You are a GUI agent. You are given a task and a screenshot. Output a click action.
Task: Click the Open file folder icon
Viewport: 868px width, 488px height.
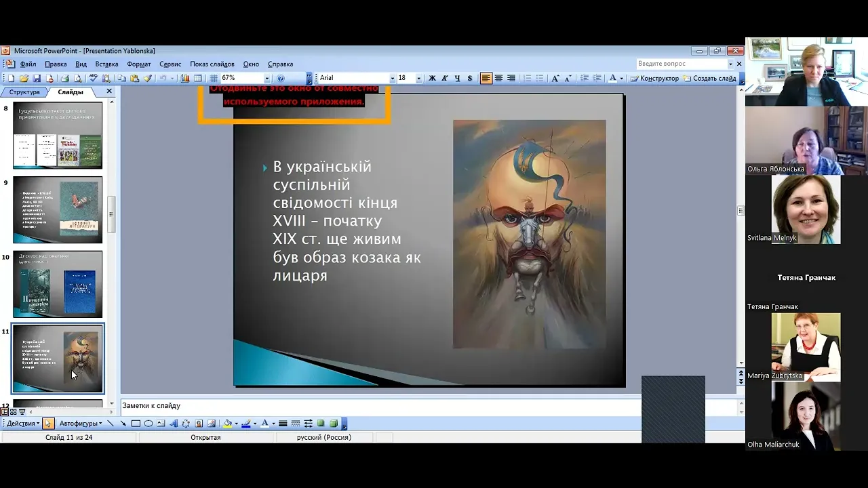pos(24,79)
